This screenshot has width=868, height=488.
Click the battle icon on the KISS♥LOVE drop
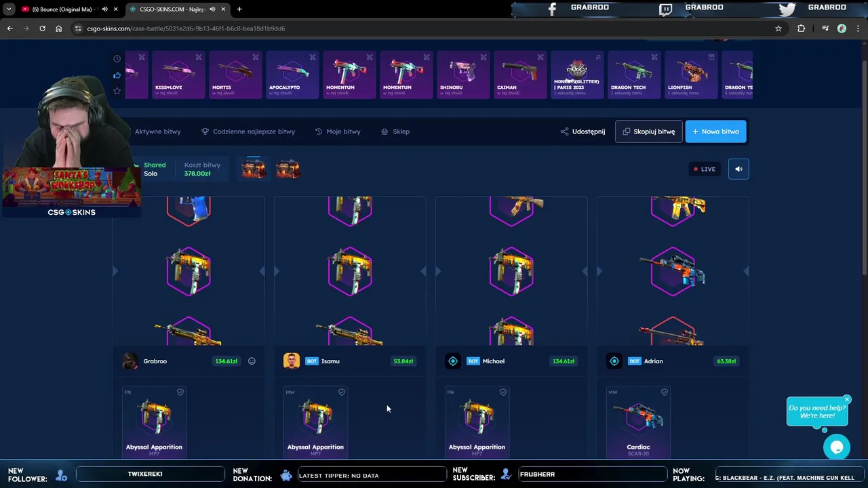click(199, 57)
